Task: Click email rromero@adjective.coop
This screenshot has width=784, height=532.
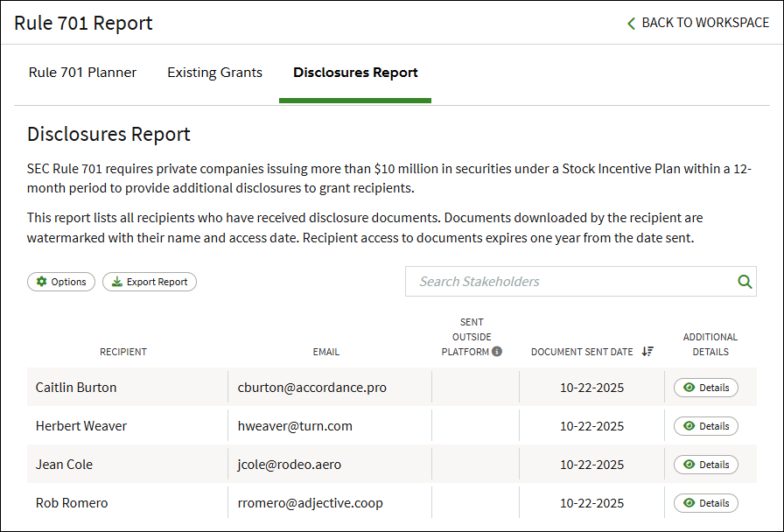Action: pyautogui.click(x=310, y=503)
